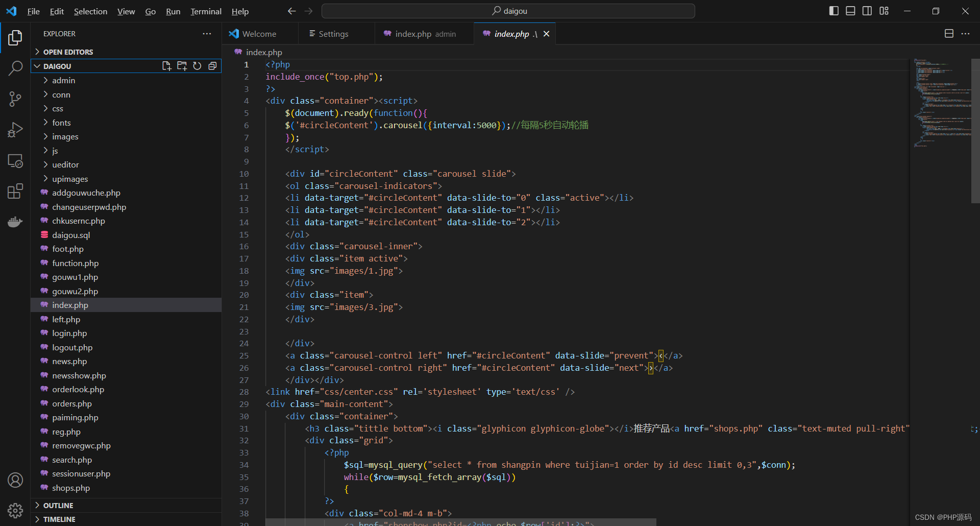Open news.php in Explorer
This screenshot has height=526, width=980.
126,361
